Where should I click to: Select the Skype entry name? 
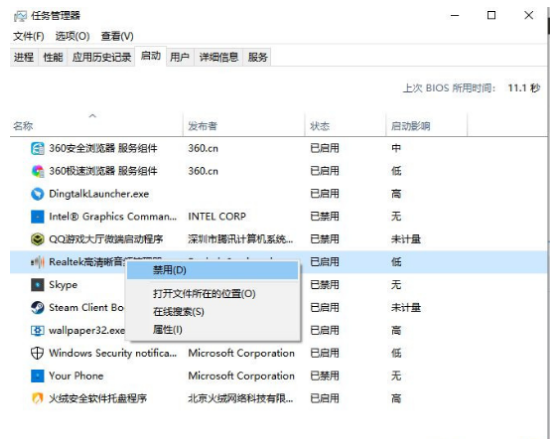(x=63, y=285)
